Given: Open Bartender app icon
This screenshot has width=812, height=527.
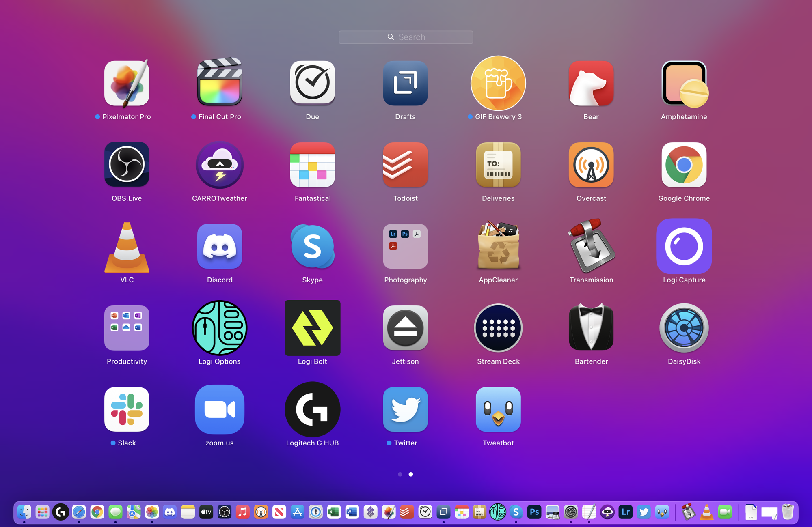Looking at the screenshot, I should pos(591,328).
